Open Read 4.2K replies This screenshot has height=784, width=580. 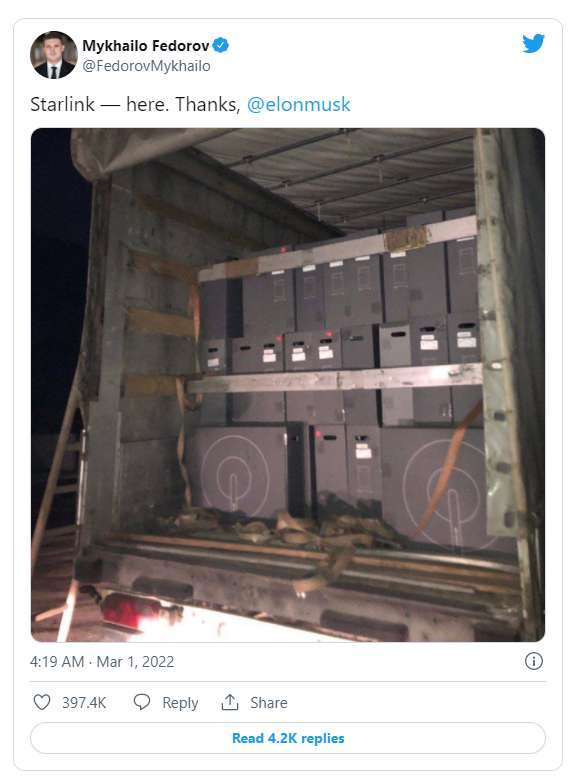click(x=288, y=738)
